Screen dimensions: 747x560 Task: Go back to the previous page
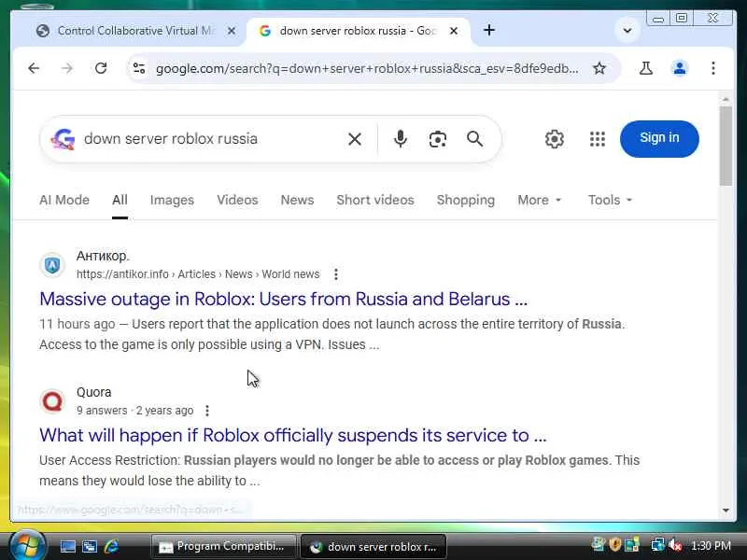pyautogui.click(x=34, y=68)
